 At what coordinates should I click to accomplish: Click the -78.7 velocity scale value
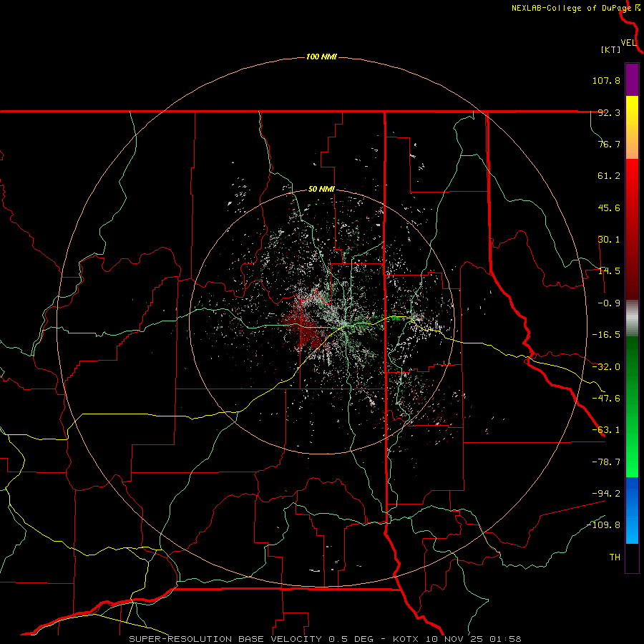pos(606,462)
